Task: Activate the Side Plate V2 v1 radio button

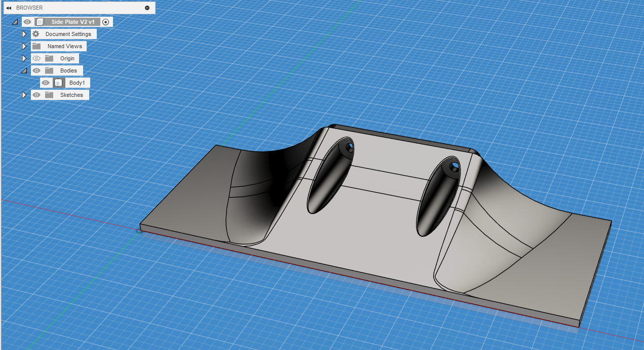Action: click(x=105, y=22)
